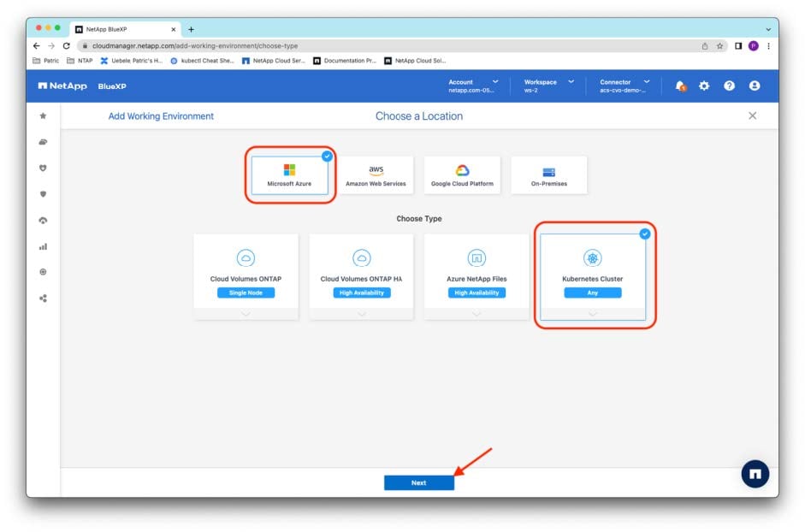Open the NetApp chat bubble icon
Viewport: 805px width, 532px height.
[755, 473]
